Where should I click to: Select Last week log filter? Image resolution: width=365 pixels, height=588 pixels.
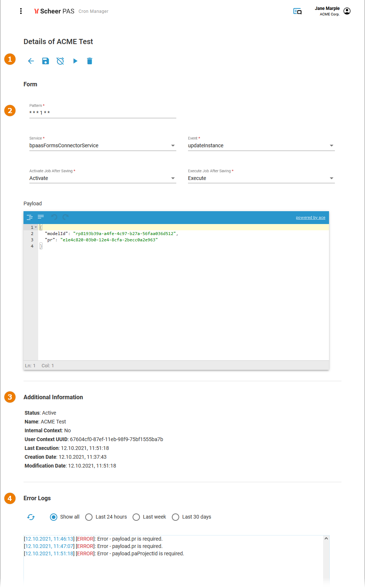point(136,517)
